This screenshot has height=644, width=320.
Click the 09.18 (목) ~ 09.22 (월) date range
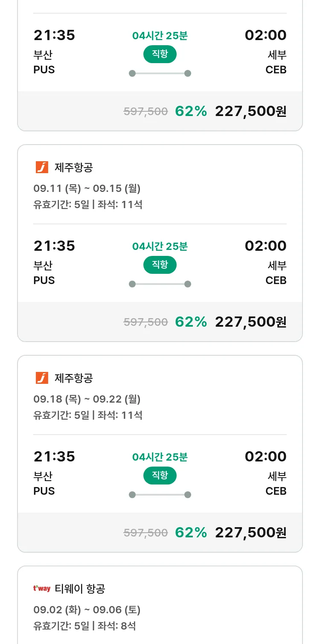click(x=87, y=399)
